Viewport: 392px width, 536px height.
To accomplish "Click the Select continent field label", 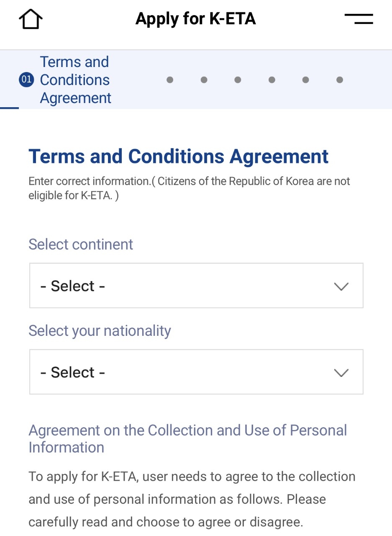I will (81, 244).
